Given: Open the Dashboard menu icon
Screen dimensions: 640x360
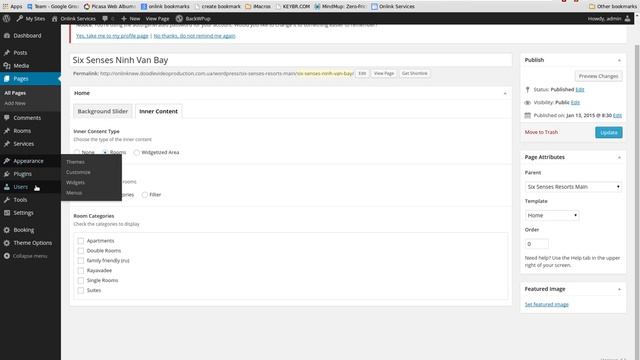Looking at the screenshot, I should (7, 36).
